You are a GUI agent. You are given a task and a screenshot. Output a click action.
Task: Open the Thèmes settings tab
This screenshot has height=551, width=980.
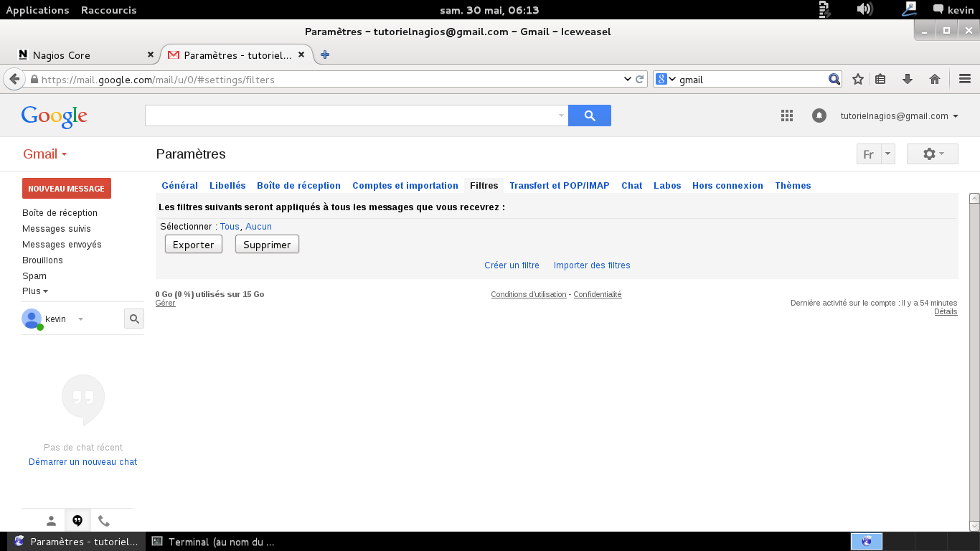tap(793, 185)
